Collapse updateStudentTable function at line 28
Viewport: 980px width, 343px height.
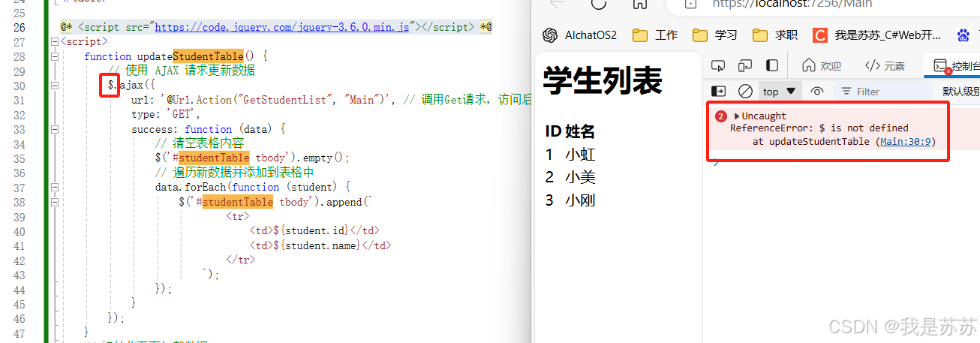pyautogui.click(x=54, y=56)
